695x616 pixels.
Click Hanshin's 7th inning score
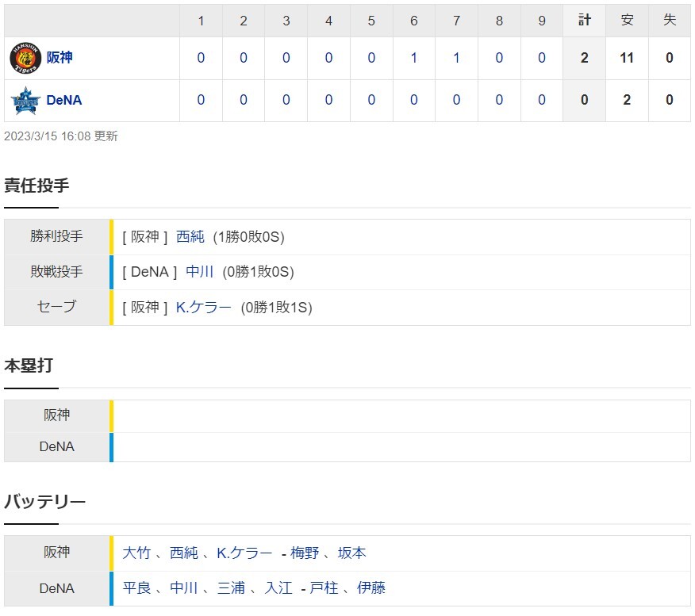coord(457,58)
